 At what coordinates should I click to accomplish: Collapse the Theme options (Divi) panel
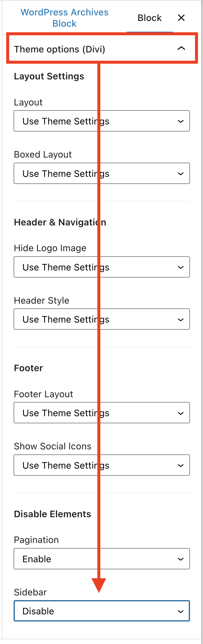pos(60,49)
